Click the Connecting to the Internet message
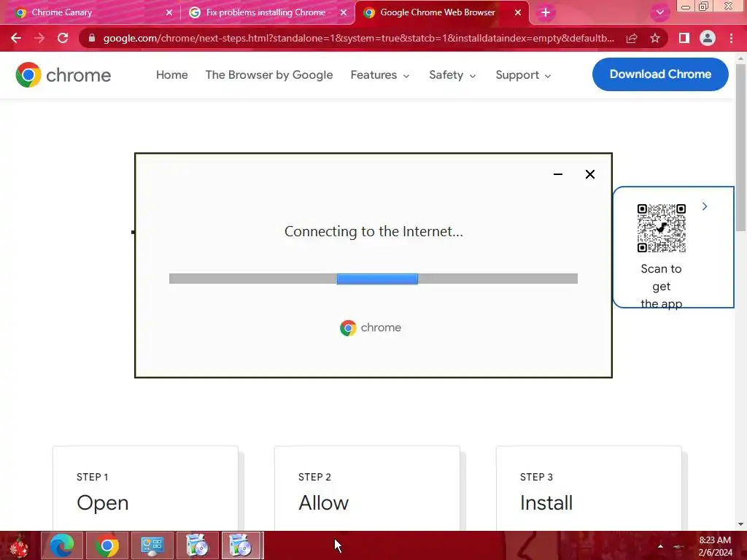Screen dimensions: 747x560 tap(373, 231)
